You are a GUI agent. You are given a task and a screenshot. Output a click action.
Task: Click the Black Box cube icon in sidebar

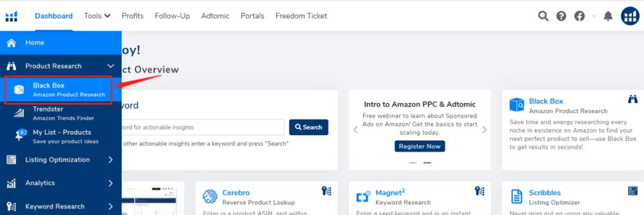click(x=19, y=89)
